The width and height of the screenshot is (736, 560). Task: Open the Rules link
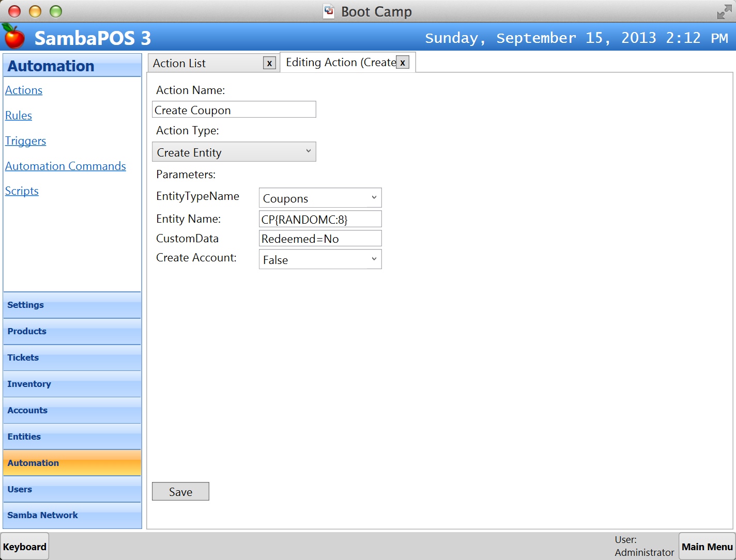click(x=19, y=116)
